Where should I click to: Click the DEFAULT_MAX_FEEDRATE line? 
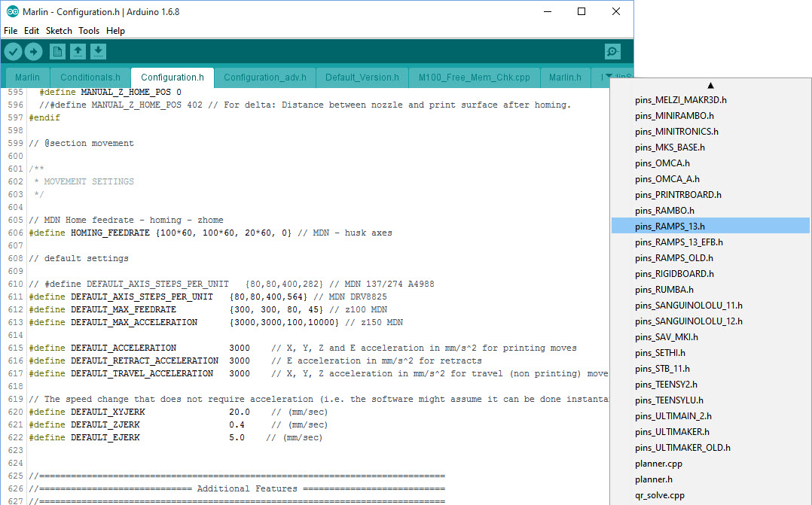pos(208,309)
